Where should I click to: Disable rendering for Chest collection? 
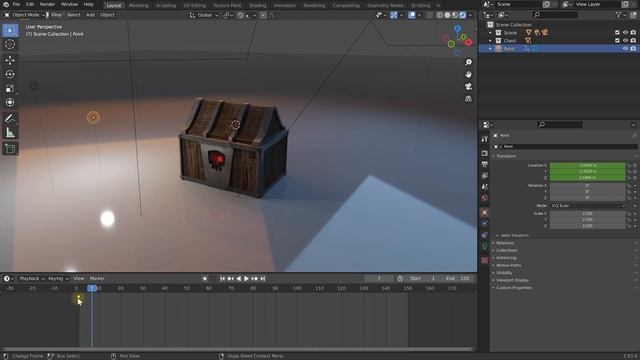[x=633, y=40]
